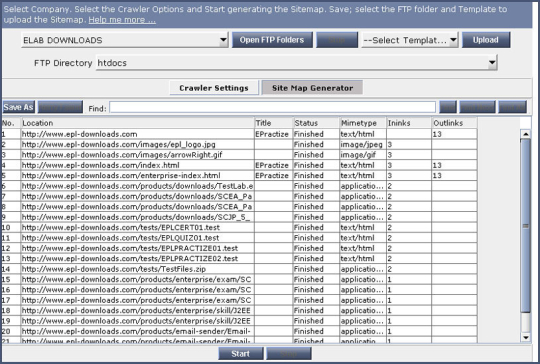Click the Outlinks value 13 in row 1
This screenshot has width=540, height=364.
(455, 134)
